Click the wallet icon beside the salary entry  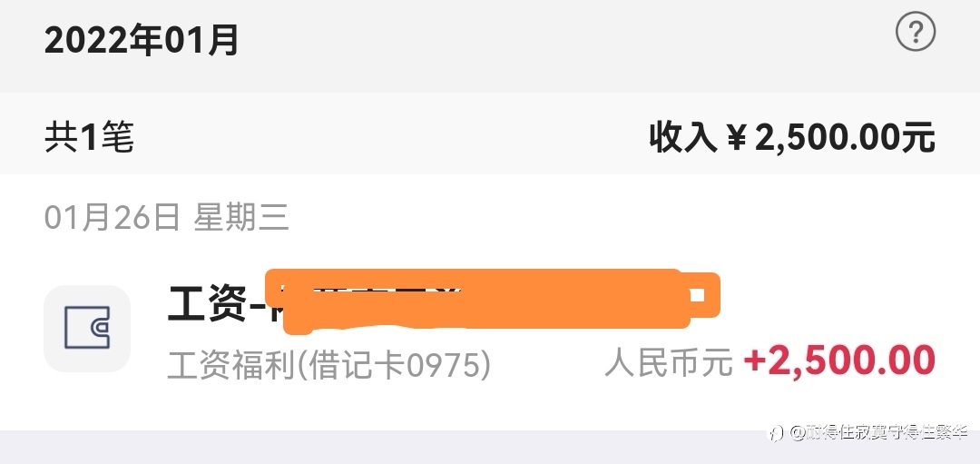point(87,329)
